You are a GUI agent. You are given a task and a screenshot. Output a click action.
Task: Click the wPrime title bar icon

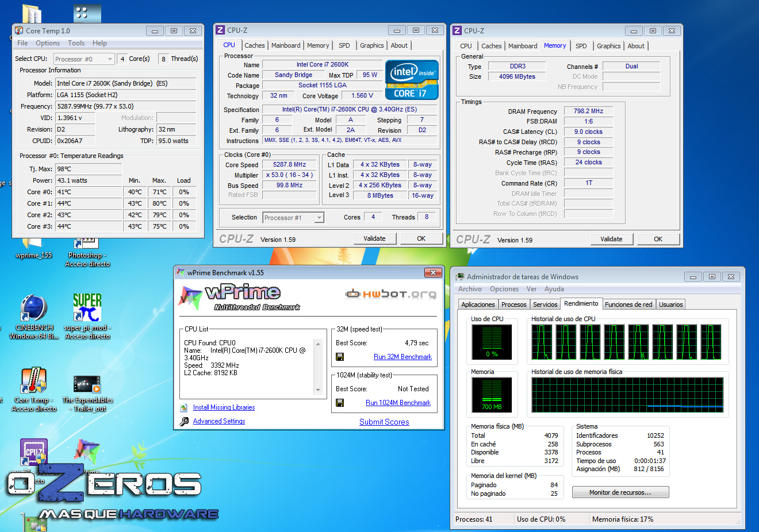point(181,272)
